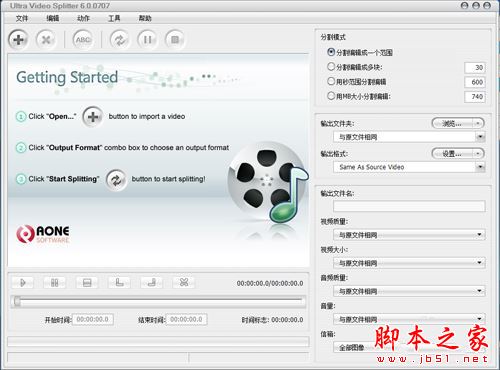The height and width of the screenshot is (370, 500).
Task: Expand the arrow on the 浏览... browse button
Action: (x=478, y=124)
